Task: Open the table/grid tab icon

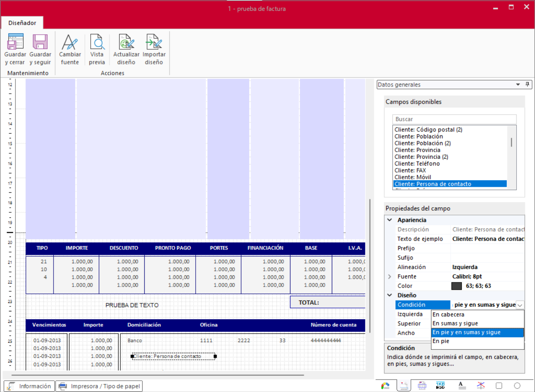Action: point(422,386)
